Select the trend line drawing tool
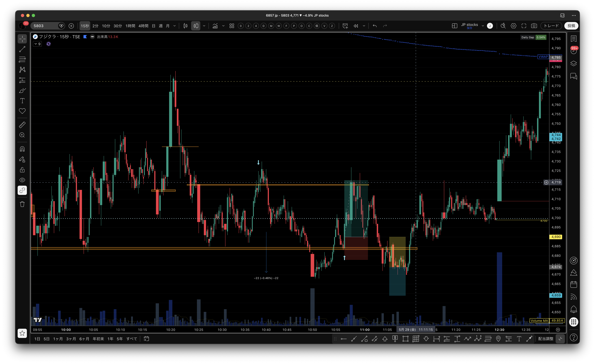595x364 pixels. (22, 49)
